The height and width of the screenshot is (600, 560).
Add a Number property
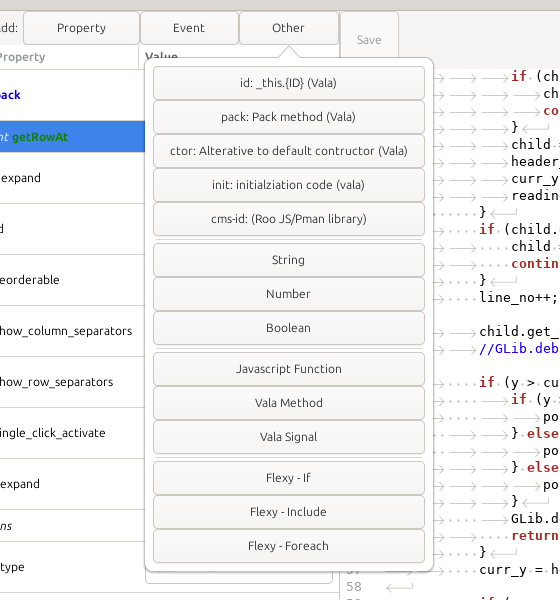(289, 294)
